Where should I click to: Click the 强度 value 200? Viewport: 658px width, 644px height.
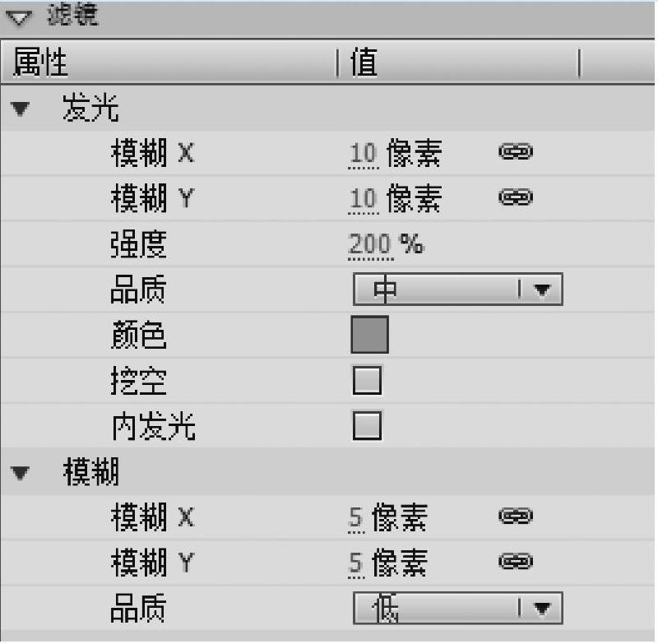tap(371, 244)
